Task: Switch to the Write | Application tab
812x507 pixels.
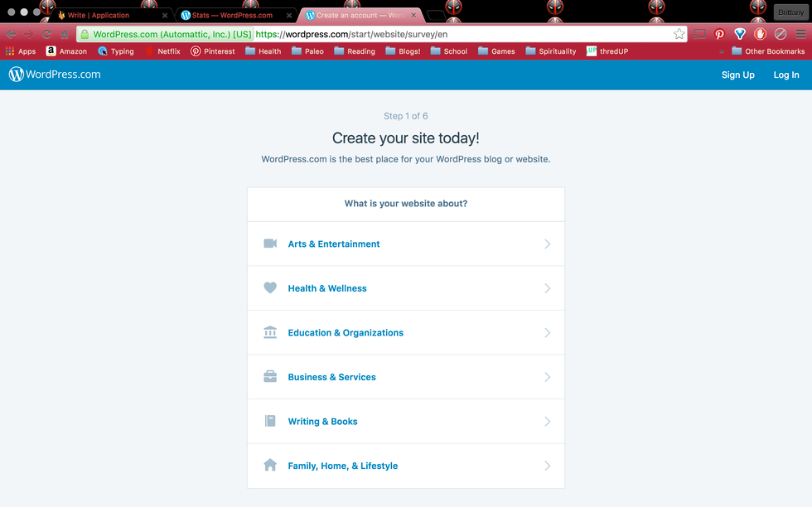Action: (x=99, y=15)
